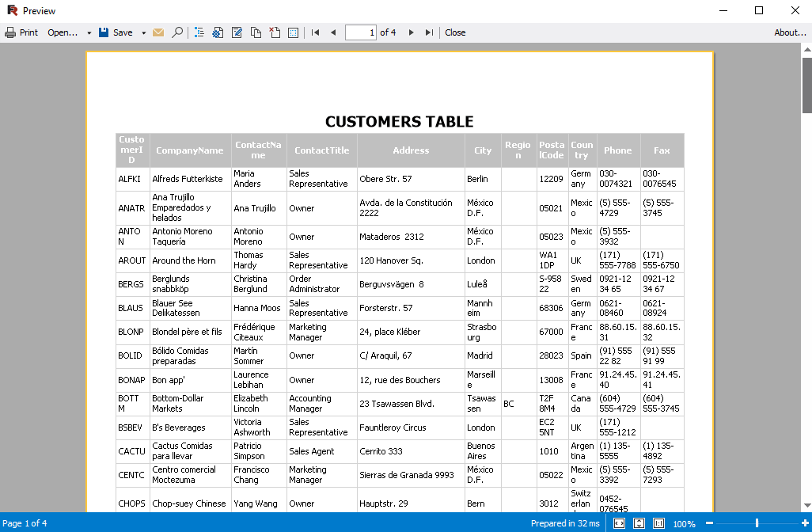Viewport: 812px width, 532px height.
Task: Toggle fit page width view
Action: tap(619, 523)
